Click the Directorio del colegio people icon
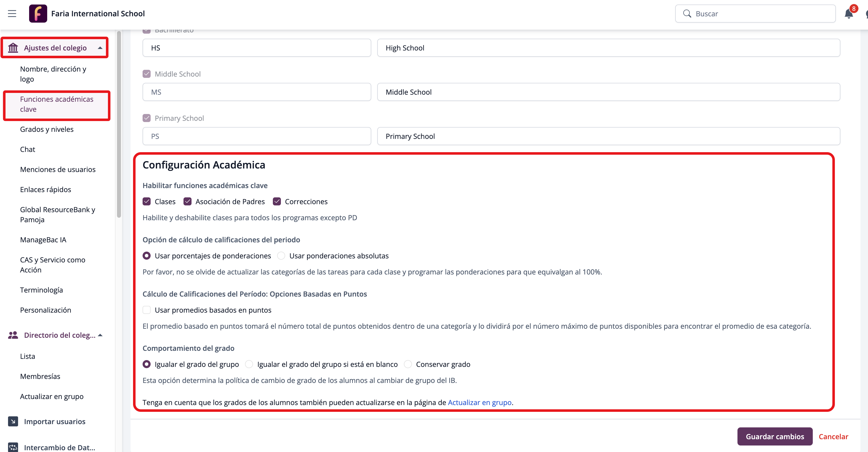Image resolution: width=868 pixels, height=452 pixels. point(13,335)
